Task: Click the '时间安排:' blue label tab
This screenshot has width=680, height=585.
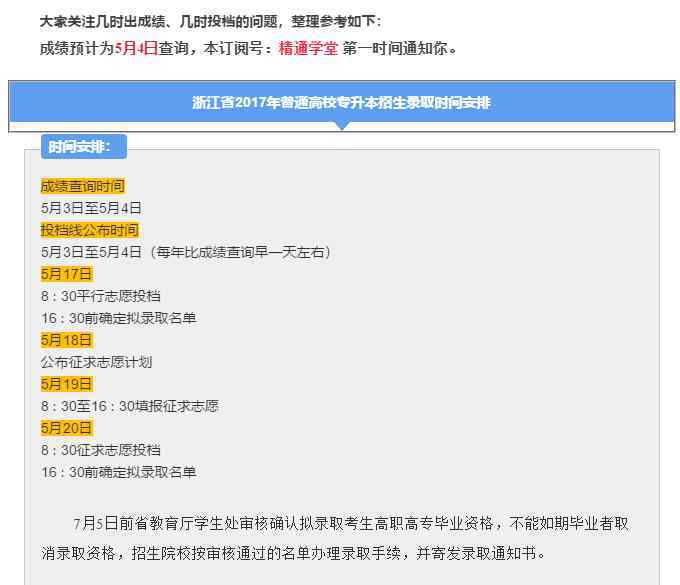Action: (x=84, y=147)
